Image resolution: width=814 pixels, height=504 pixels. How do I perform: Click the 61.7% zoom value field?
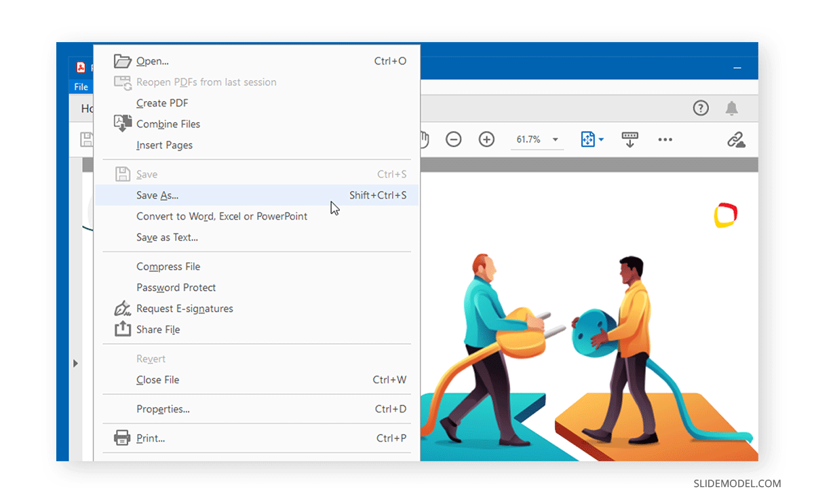click(x=528, y=140)
